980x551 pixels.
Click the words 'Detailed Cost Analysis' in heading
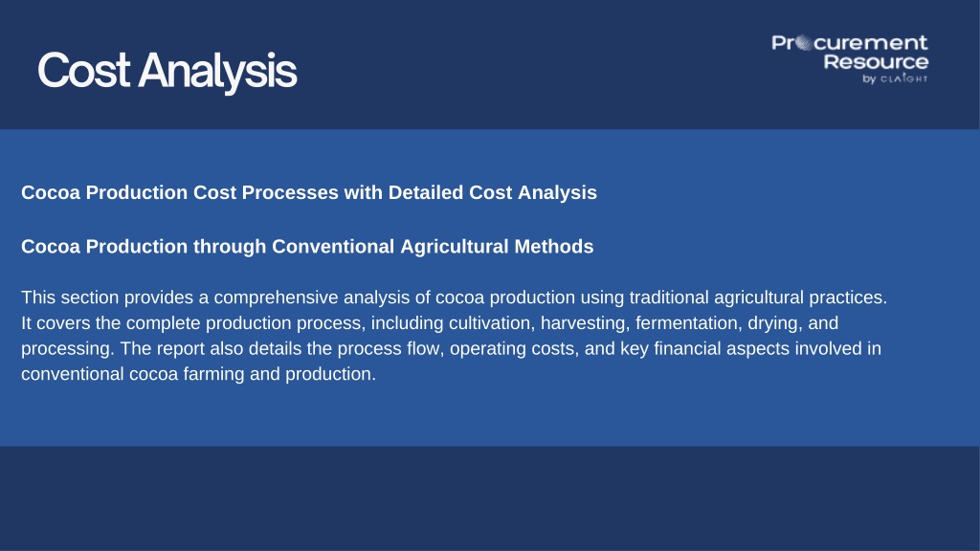(x=493, y=192)
